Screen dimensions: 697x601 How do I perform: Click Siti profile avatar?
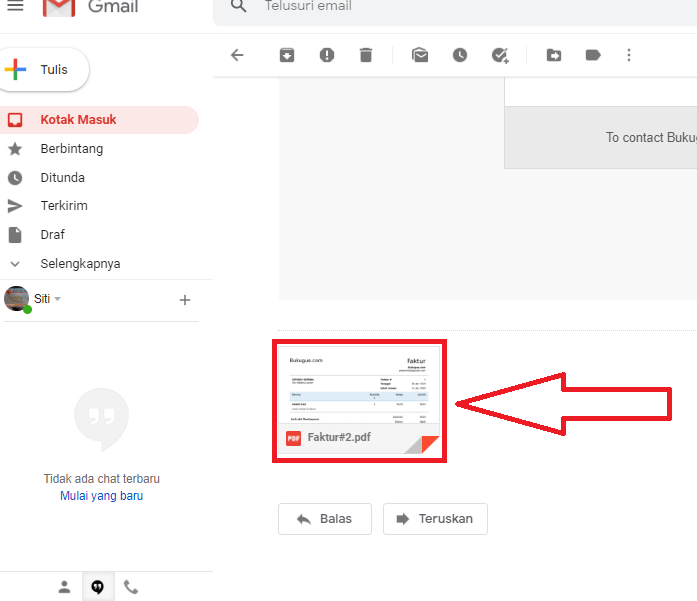pyautogui.click(x=16, y=299)
